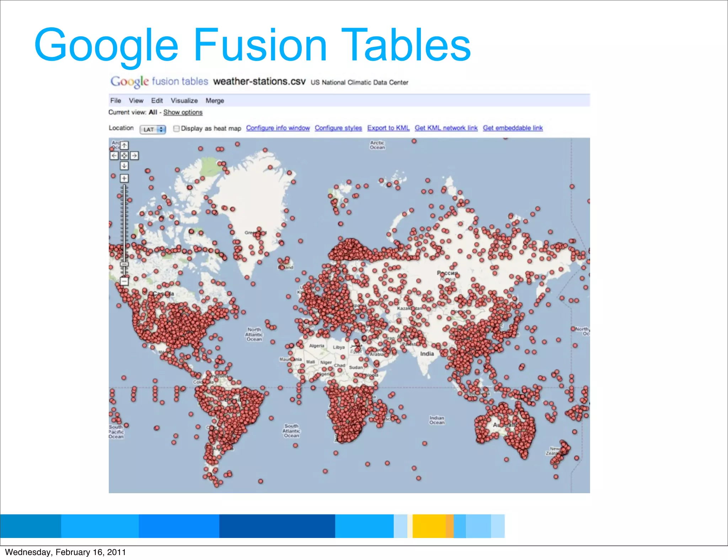Viewport: 728px width, 560px height.
Task: Click the center reset-position map control
Action: click(x=124, y=156)
